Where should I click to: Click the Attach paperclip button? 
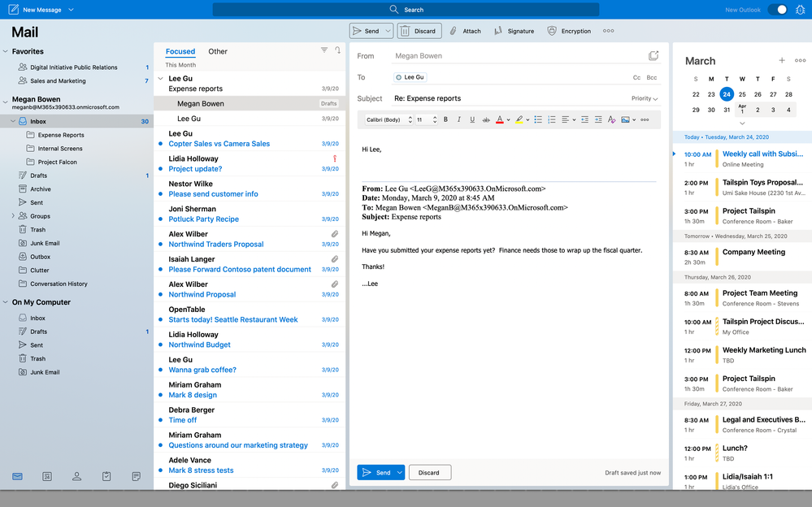pyautogui.click(x=465, y=31)
